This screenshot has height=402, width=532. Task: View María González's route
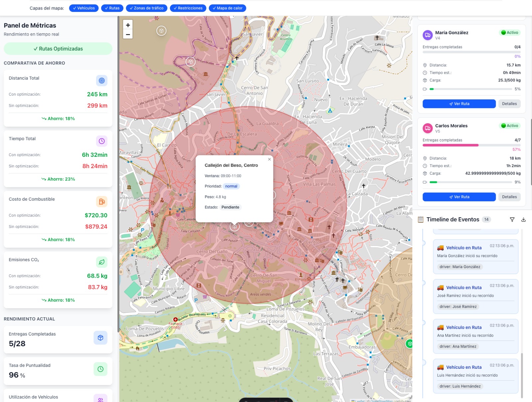tap(459, 104)
